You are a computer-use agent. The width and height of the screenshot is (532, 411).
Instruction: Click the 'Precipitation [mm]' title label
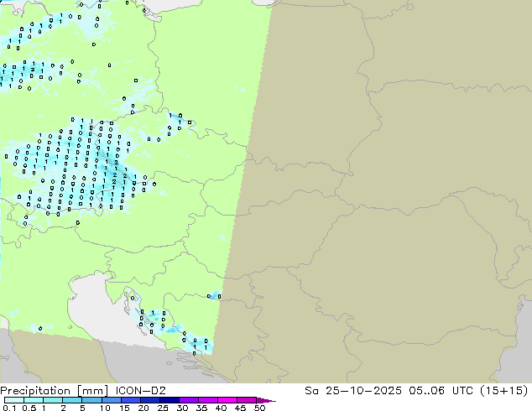coord(55,391)
